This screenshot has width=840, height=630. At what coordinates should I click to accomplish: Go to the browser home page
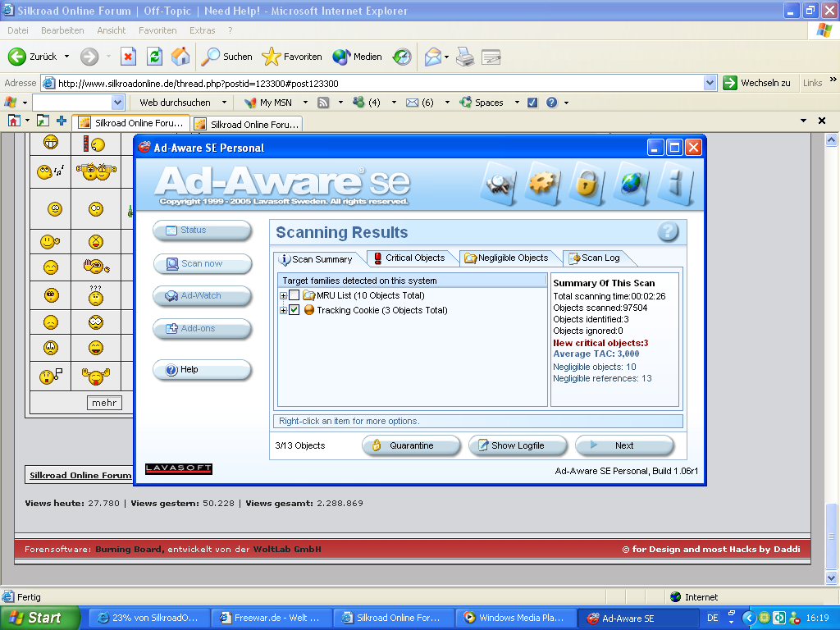click(x=180, y=57)
